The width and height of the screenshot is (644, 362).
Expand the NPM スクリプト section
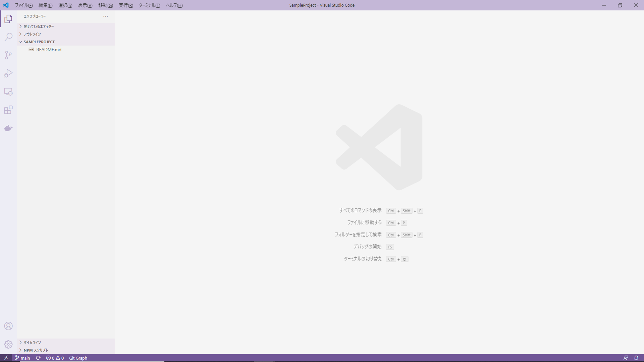(x=66, y=350)
